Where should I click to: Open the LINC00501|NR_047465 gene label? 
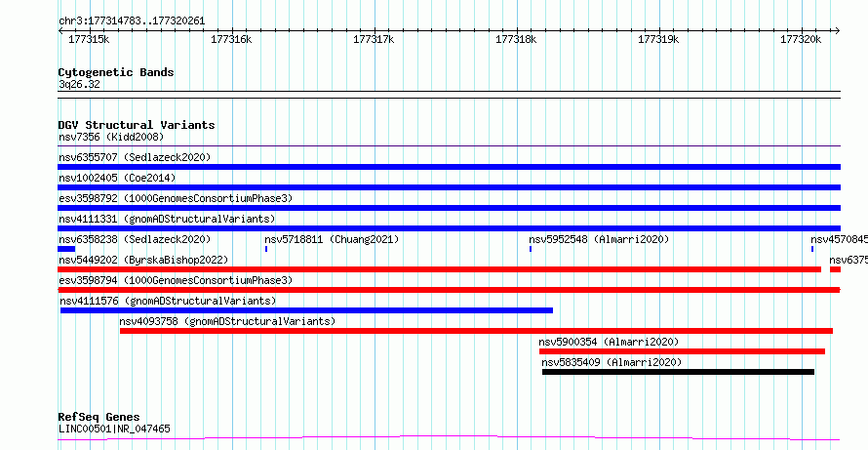click(114, 429)
